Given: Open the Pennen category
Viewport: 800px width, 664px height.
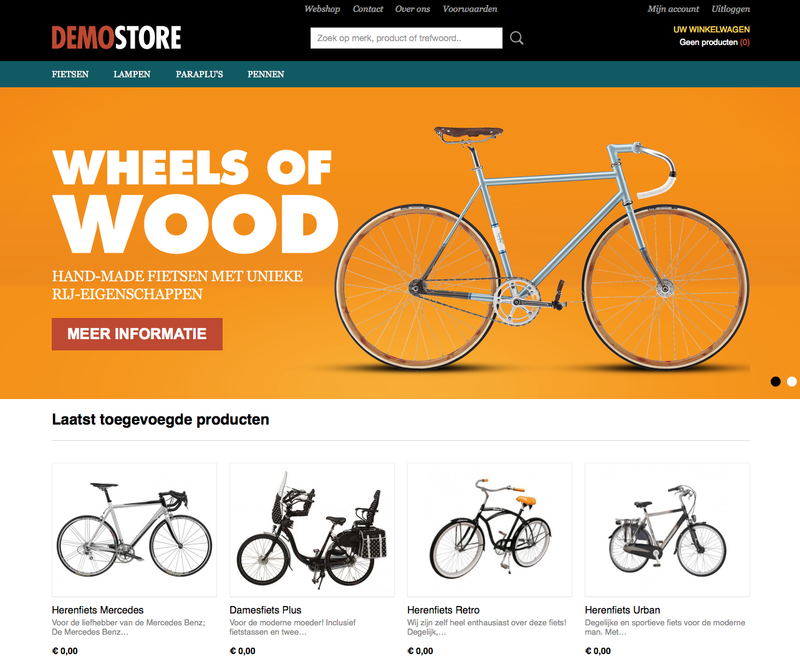Looking at the screenshot, I should [266, 75].
